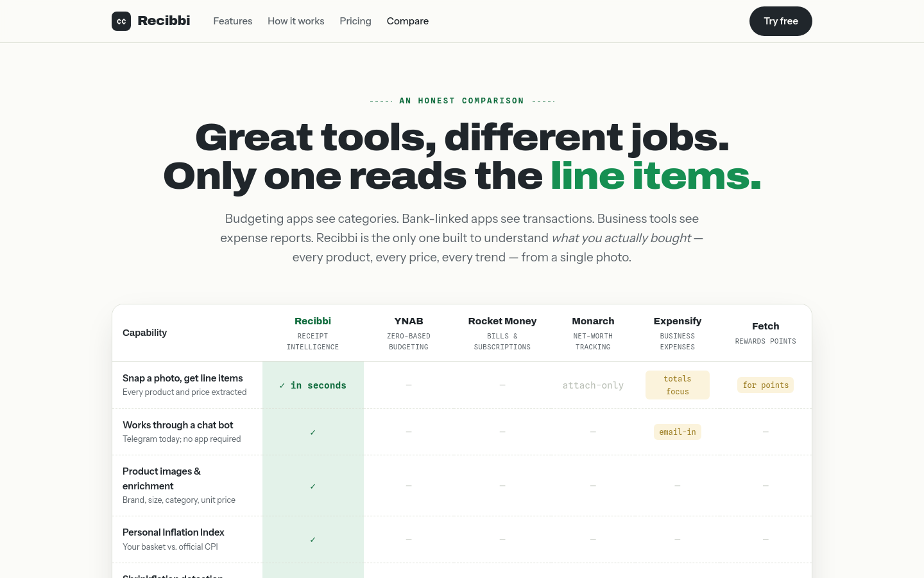Click the 'totals focus' Expensify badge
Viewport: 924px width, 578px height.
(678, 385)
